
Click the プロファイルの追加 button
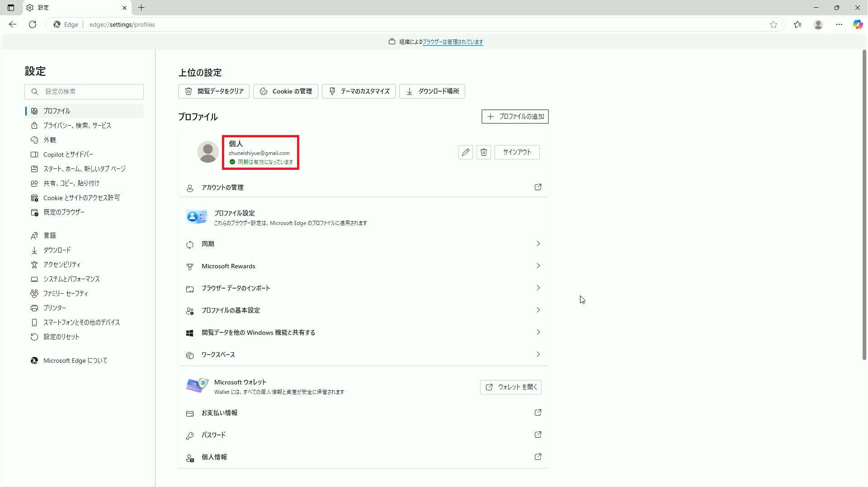coord(515,117)
